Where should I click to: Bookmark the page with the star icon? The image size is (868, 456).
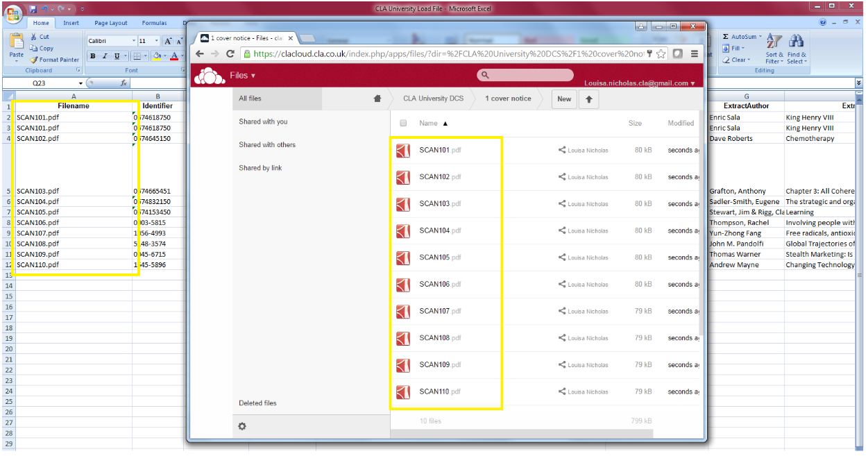click(661, 53)
